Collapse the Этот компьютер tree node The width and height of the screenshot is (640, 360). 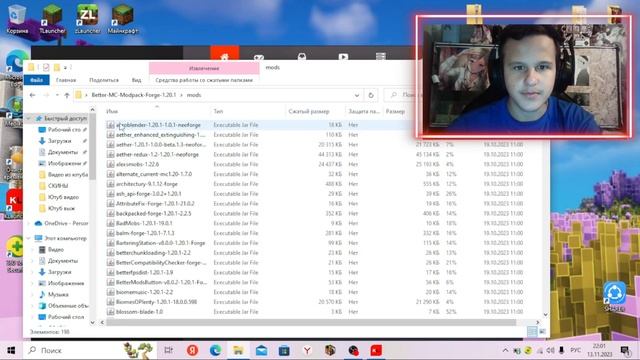pyautogui.click(x=29, y=238)
